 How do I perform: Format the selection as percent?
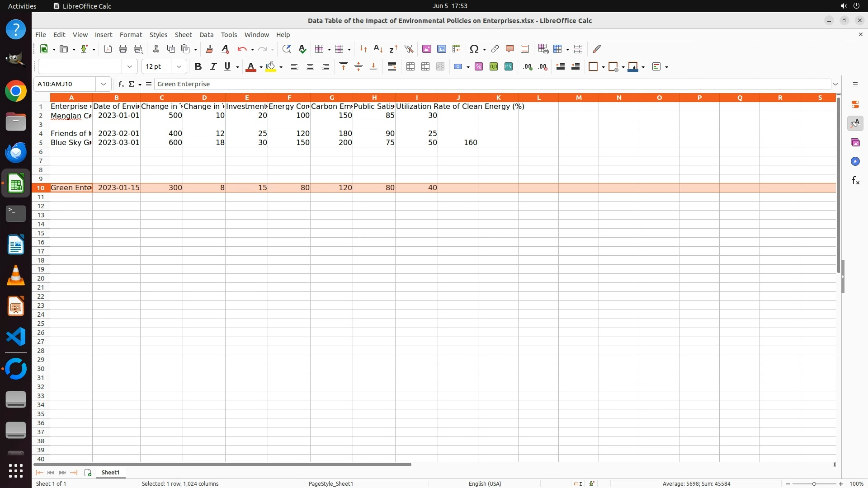point(479,67)
